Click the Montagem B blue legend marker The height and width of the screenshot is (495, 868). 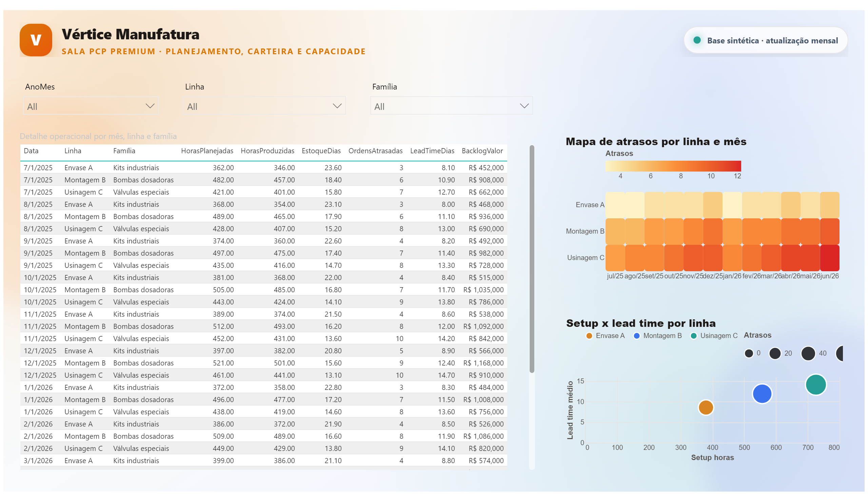click(x=637, y=336)
